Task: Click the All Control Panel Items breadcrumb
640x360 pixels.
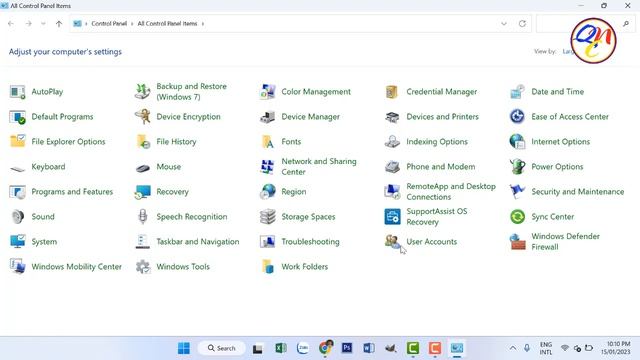Action: (167, 24)
